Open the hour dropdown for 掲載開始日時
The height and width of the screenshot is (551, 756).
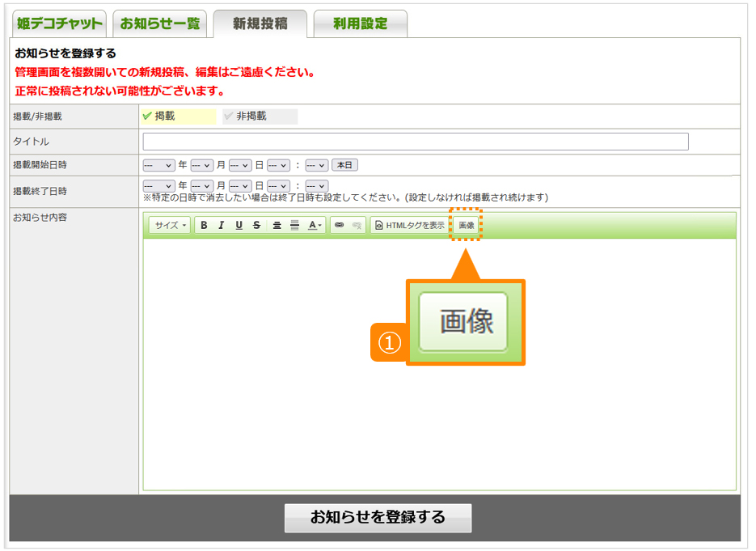pyautogui.click(x=278, y=165)
